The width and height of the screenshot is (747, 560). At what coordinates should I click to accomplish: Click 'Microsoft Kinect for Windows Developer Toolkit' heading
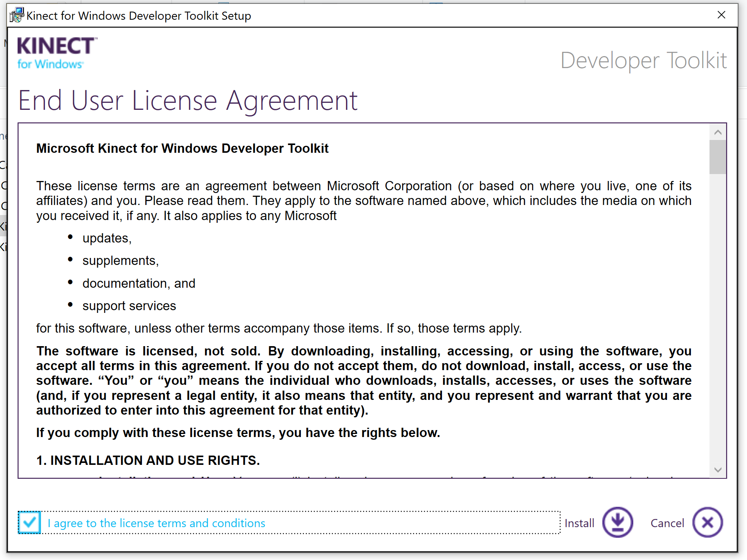(182, 148)
